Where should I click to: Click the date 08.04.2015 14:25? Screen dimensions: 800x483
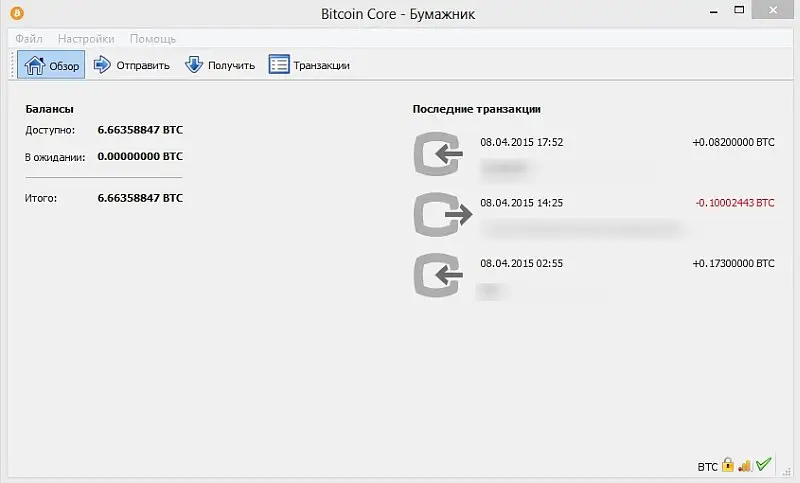pyautogui.click(x=521, y=203)
